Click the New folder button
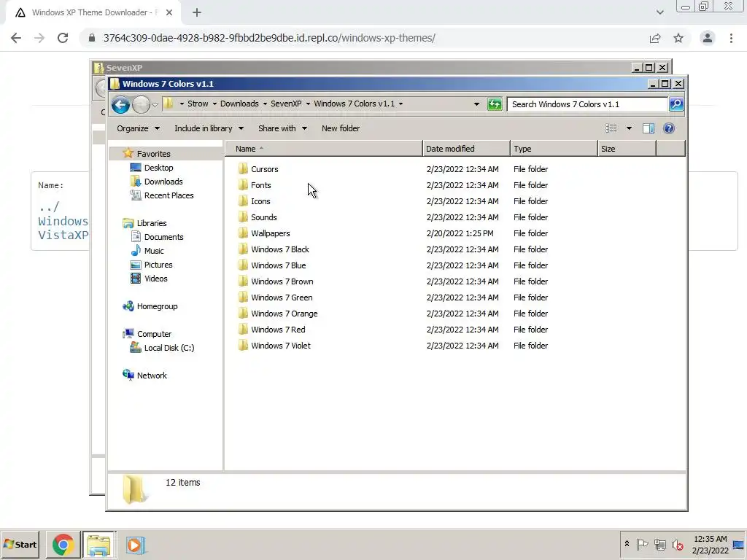747x560 pixels. (341, 128)
